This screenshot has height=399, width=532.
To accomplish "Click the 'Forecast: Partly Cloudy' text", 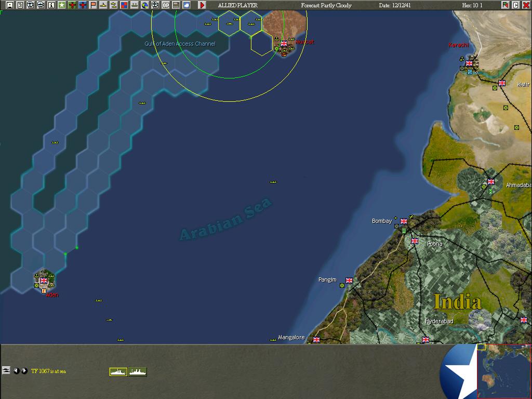I will point(326,5).
